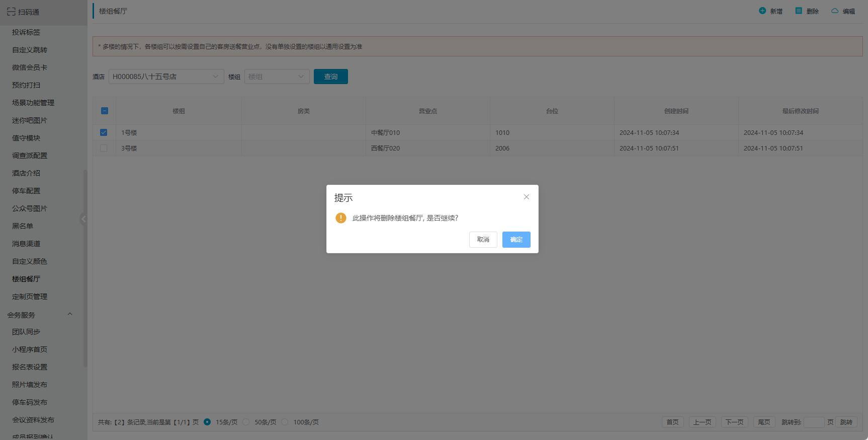This screenshot has height=440, width=868.
Task: Click 取消 to cancel deletion
Action: point(483,240)
